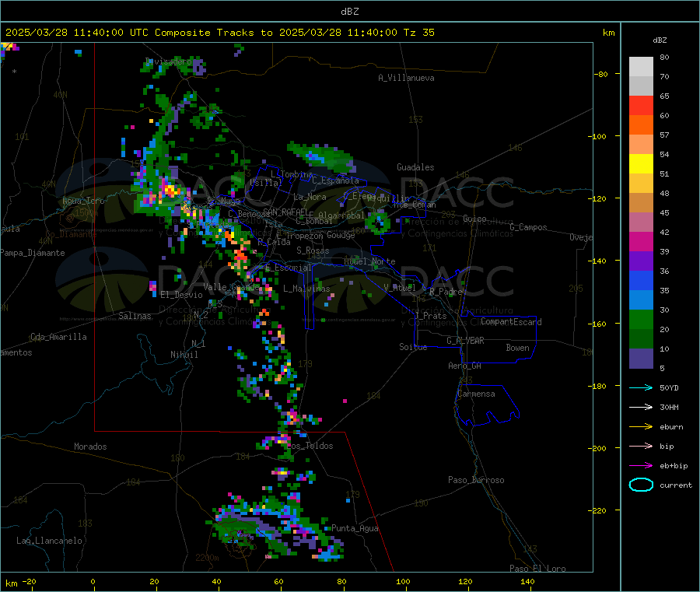Click the 'dBZ' title at window top
Screen dimensions: 700x592
click(349, 12)
